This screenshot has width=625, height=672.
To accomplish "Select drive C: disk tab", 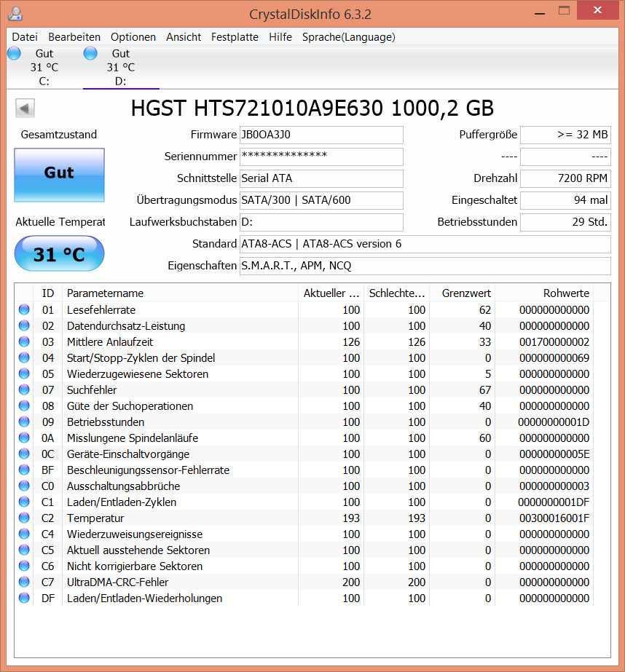I will point(44,67).
